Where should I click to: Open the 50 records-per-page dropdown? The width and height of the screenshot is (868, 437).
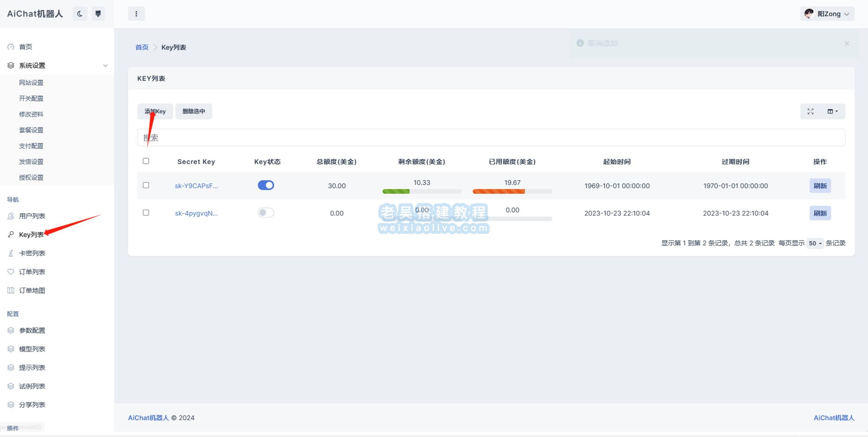click(x=815, y=243)
